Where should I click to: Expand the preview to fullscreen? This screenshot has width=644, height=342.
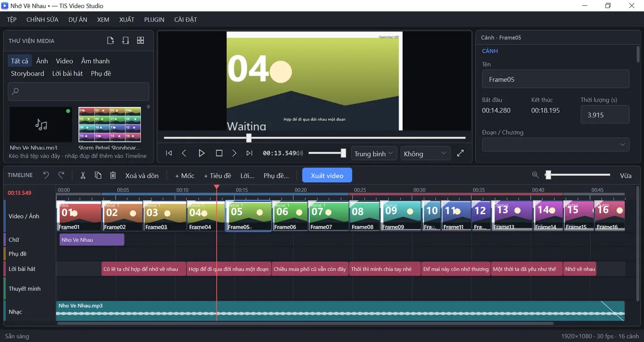coord(461,153)
